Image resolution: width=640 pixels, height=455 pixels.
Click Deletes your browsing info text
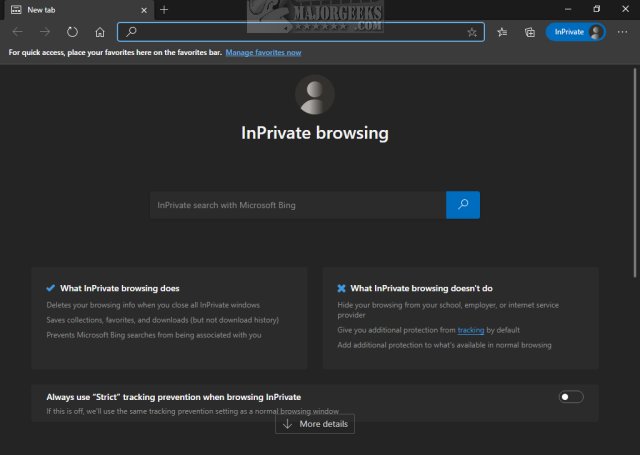pyautogui.click(x=153, y=305)
